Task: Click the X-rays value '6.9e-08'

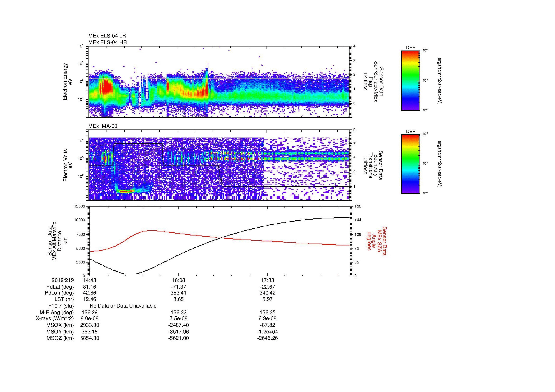Action: (268, 318)
